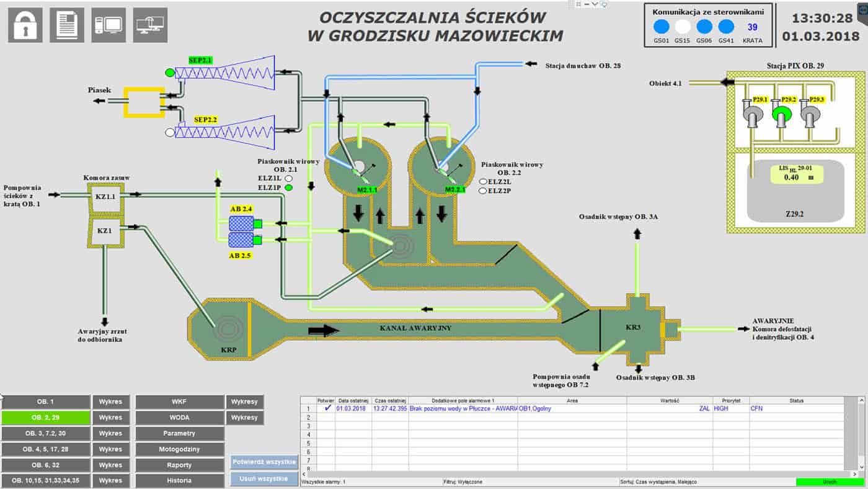
Task: Click the ELZ2L indicator circle
Action: tap(483, 182)
